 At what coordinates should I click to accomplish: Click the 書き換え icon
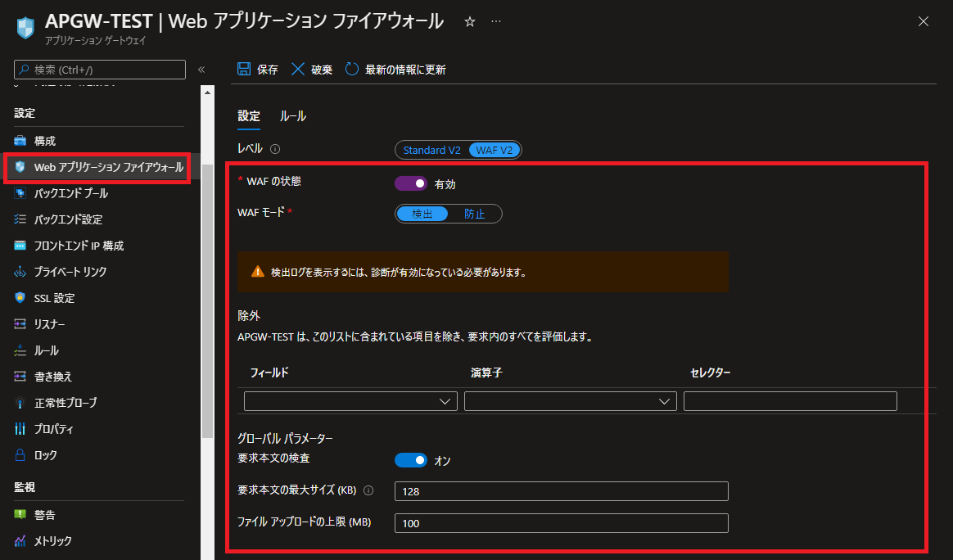20,377
